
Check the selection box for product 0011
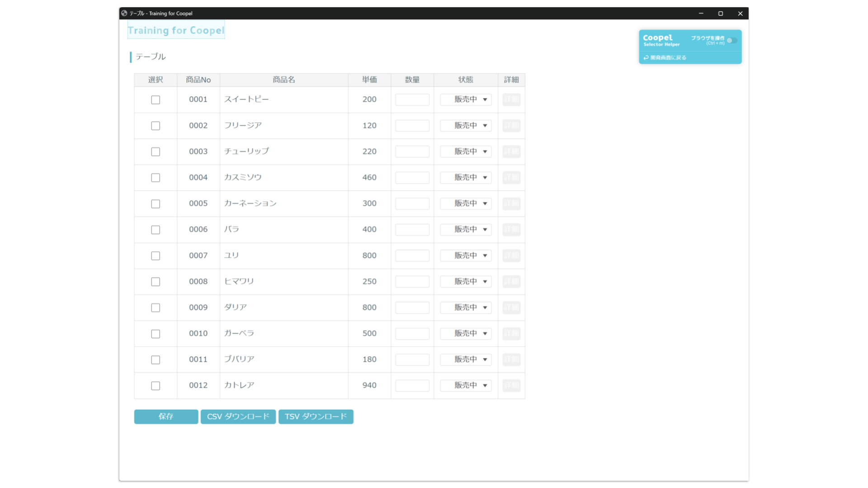[156, 360]
